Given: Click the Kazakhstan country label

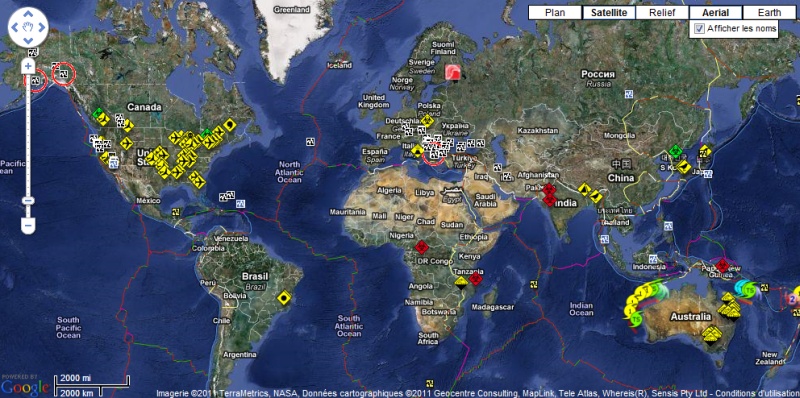Looking at the screenshot, I should tap(537, 131).
